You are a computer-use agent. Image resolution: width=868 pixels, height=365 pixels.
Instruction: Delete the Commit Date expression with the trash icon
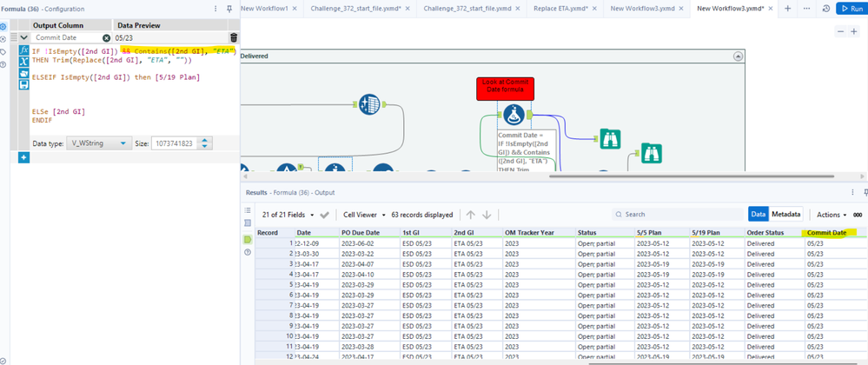(234, 37)
